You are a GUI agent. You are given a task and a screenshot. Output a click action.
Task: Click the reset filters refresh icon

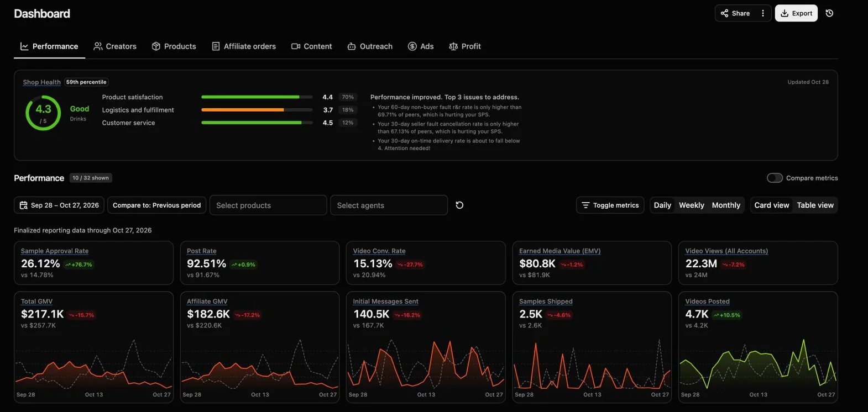pos(459,205)
